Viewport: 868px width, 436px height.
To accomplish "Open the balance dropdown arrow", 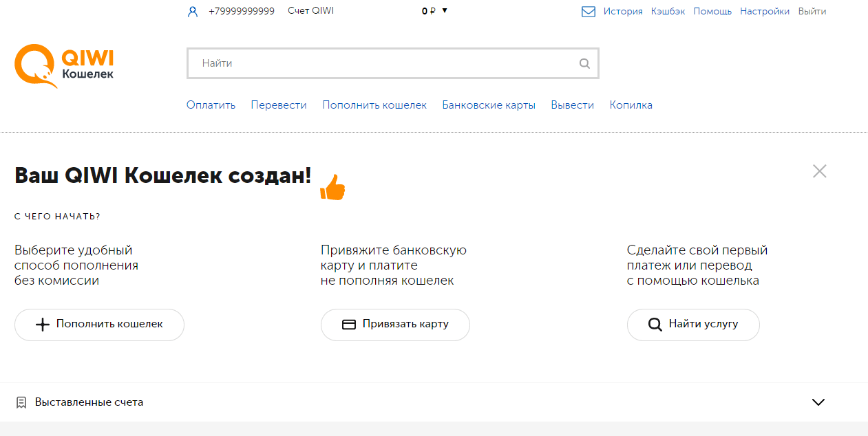I will tap(445, 11).
